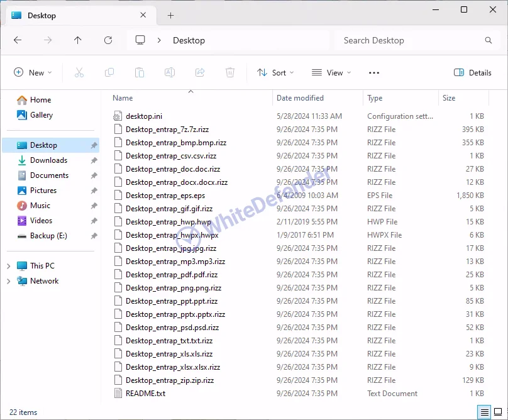Open the See more ellipsis menu
This screenshot has width=508, height=420.
374,73
